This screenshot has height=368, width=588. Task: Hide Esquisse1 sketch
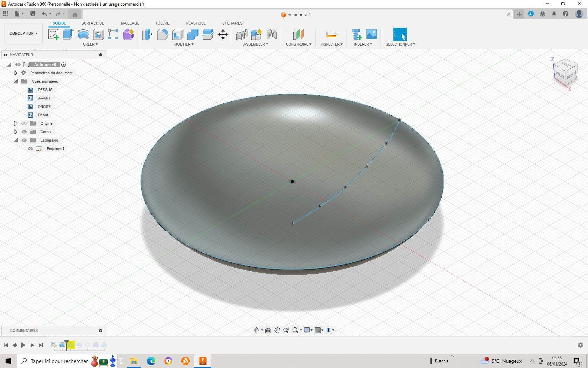pos(30,149)
